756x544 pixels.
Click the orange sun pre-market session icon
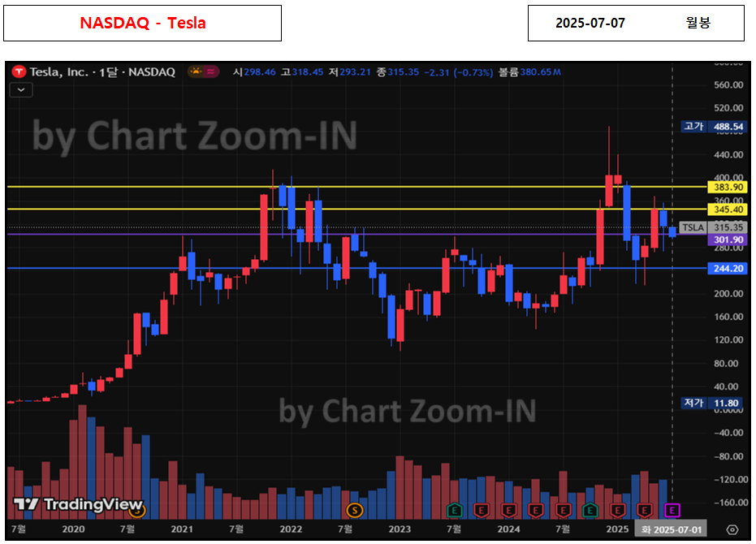click(x=196, y=71)
